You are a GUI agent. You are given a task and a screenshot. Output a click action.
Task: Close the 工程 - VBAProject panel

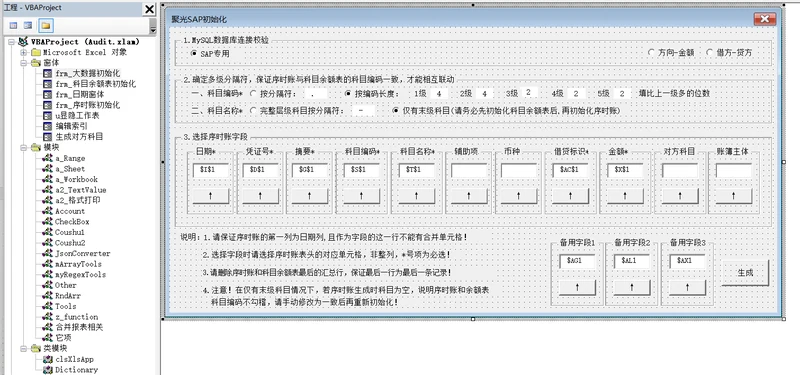pos(149,9)
